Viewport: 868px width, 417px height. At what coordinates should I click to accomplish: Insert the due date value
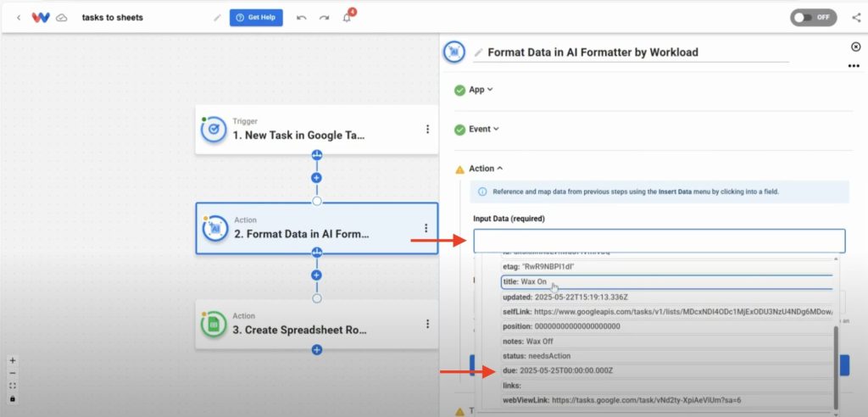point(666,370)
